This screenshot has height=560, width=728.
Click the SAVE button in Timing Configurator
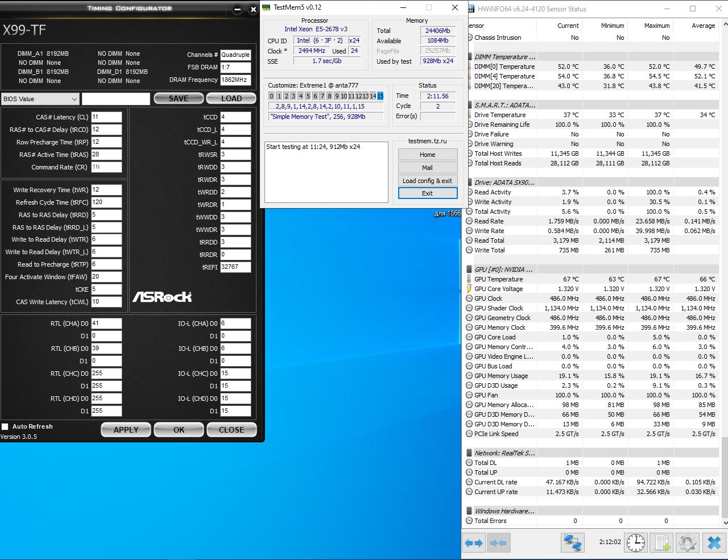tap(179, 98)
